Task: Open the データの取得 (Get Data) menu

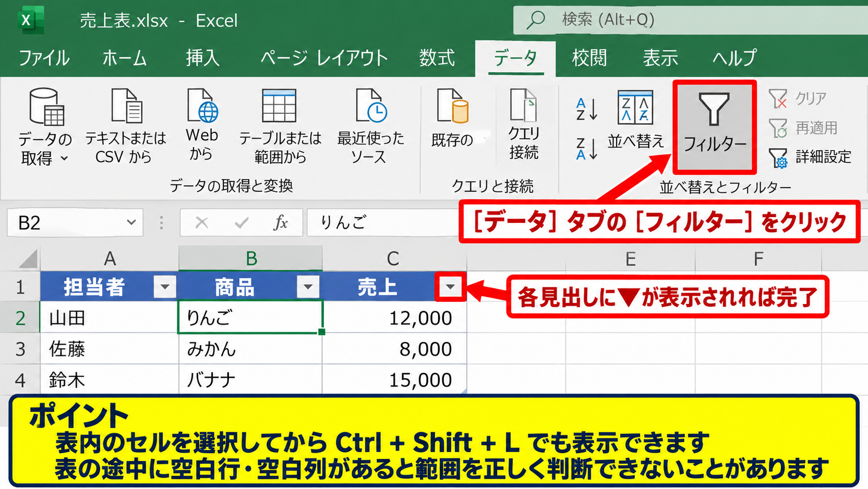Action: (45, 127)
